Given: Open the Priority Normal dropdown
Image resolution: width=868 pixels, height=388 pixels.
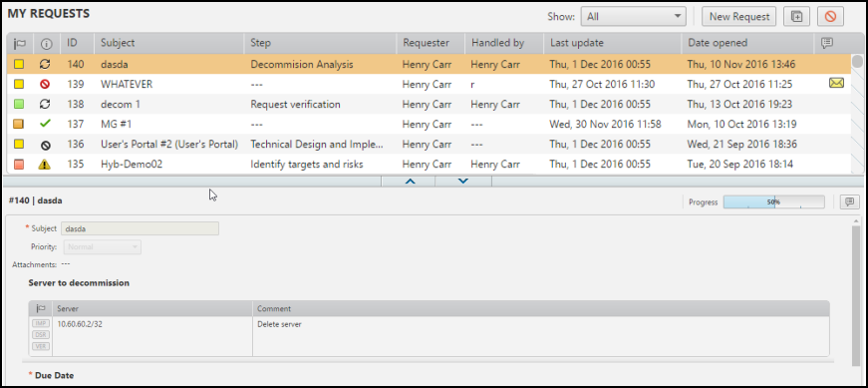Looking at the screenshot, I should click(x=103, y=247).
